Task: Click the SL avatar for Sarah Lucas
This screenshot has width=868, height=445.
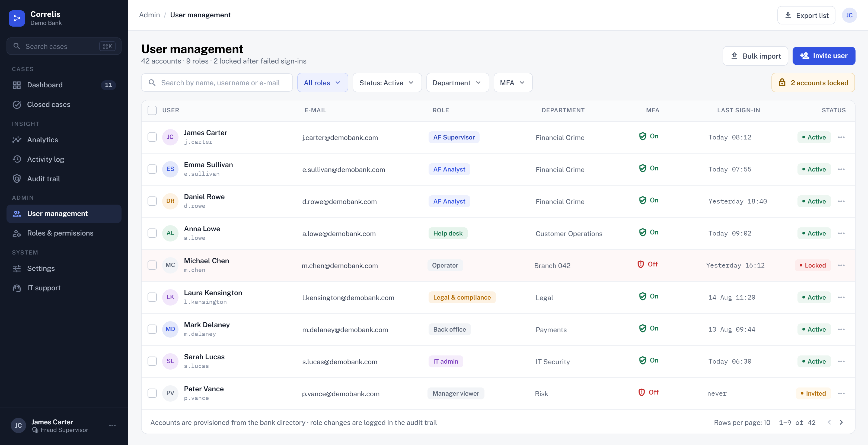Action: click(x=170, y=361)
